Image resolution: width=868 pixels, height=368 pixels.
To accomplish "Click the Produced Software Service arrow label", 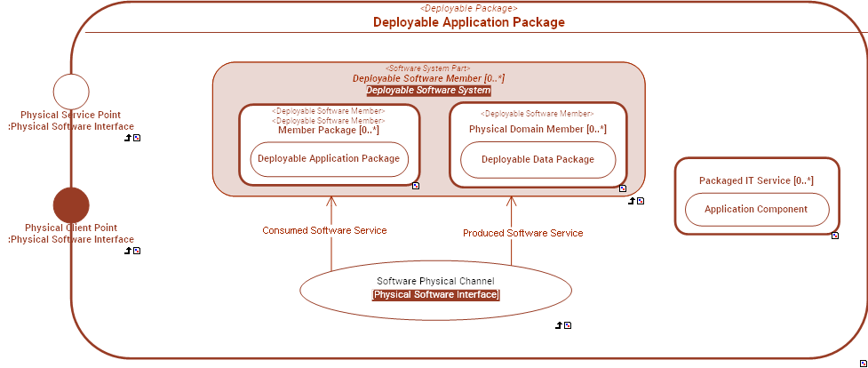I will click(522, 233).
